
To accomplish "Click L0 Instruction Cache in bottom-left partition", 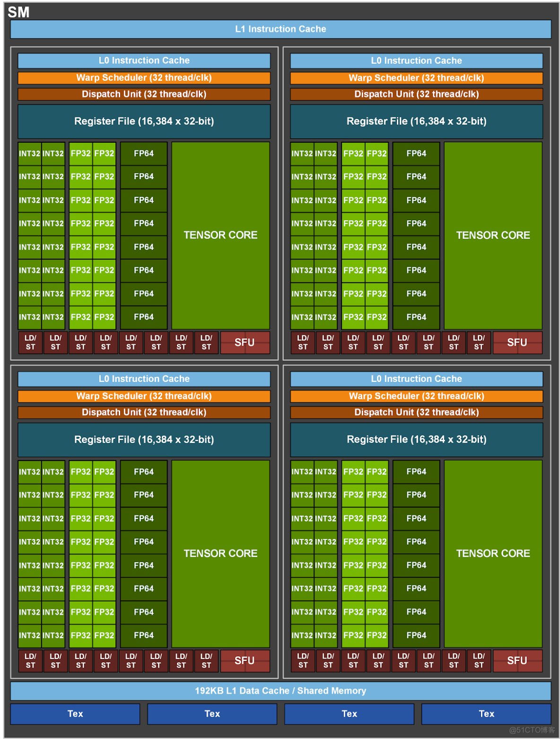I will (144, 379).
